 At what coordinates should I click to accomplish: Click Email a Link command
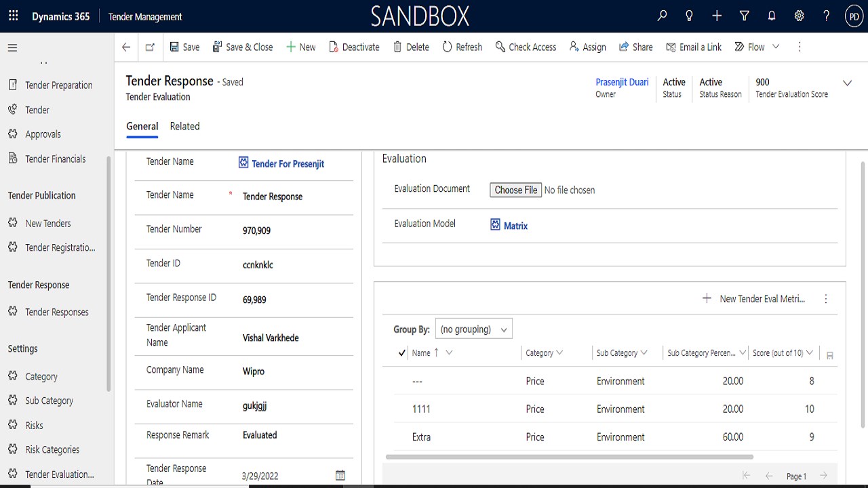(x=694, y=47)
